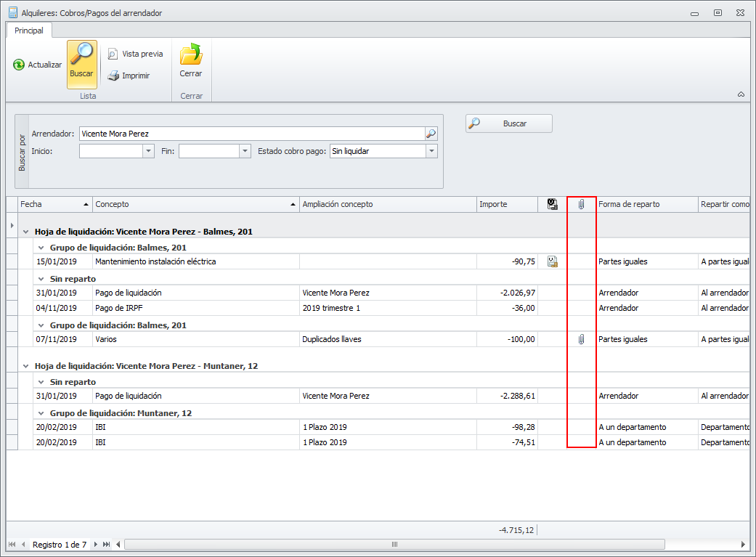Screen dimensions: 756x557
Task: Open the Inicio date dropdown
Action: coord(148,151)
